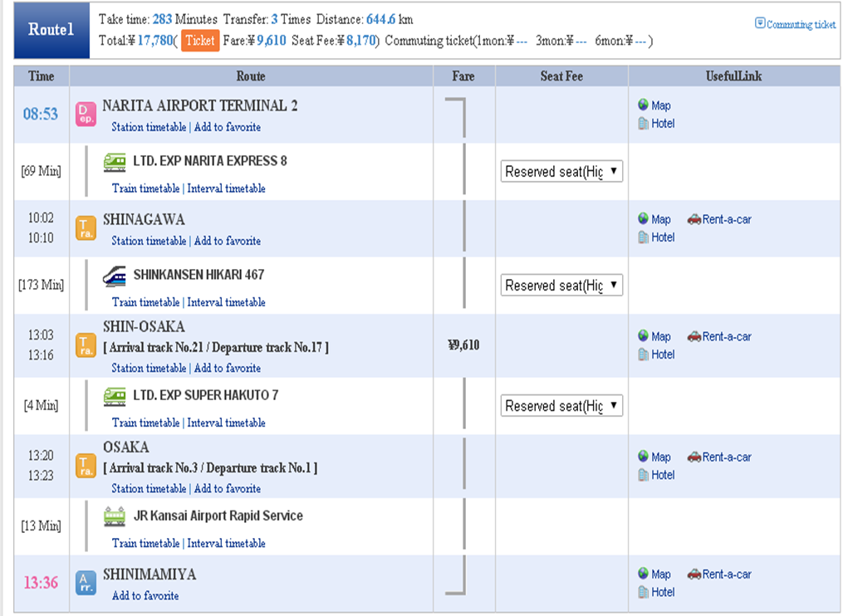Click the SHINKANSEN HIKARI 467 train name
The image size is (848, 616).
click(x=199, y=275)
